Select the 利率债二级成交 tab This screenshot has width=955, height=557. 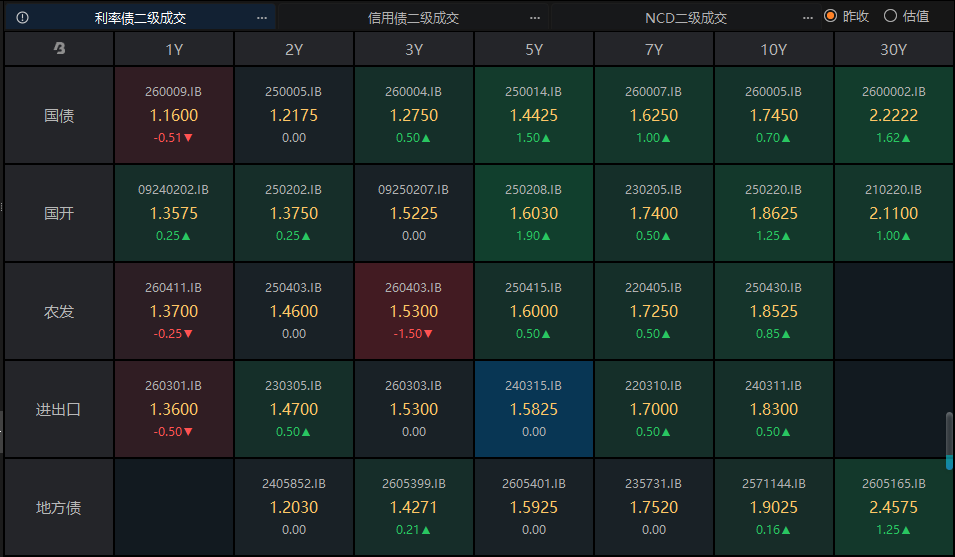click(140, 18)
